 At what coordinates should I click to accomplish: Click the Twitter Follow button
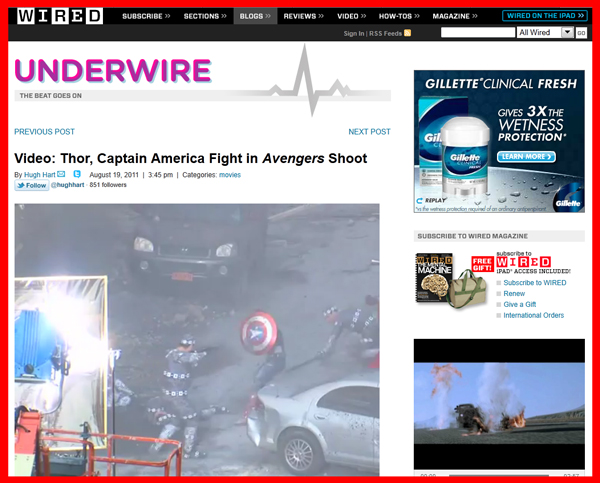(32, 185)
